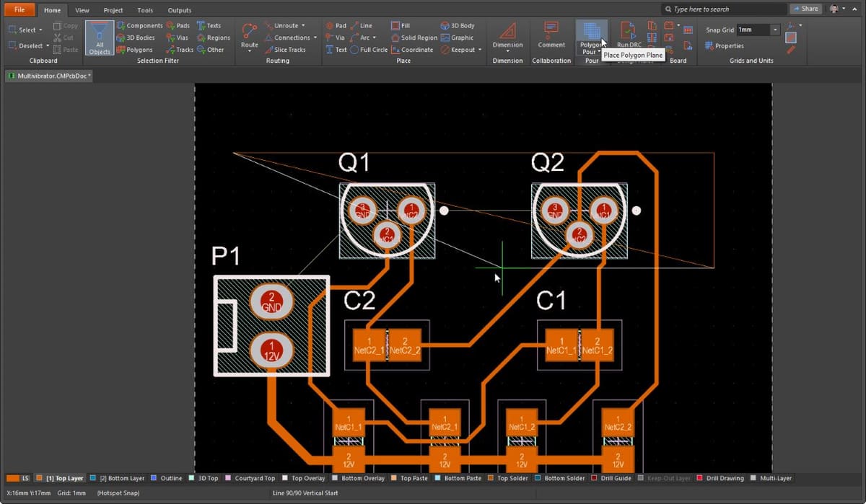Viewport: 866px width, 504px height.
Task: Toggle the 3D Bodies selection filter
Action: click(x=136, y=37)
